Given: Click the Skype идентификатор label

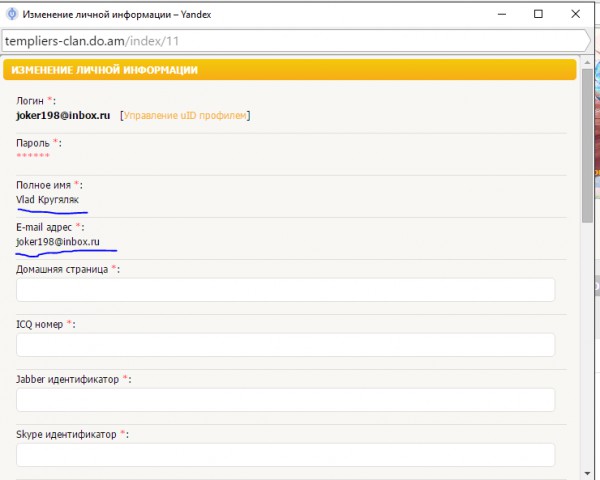Looking at the screenshot, I should tap(66, 434).
